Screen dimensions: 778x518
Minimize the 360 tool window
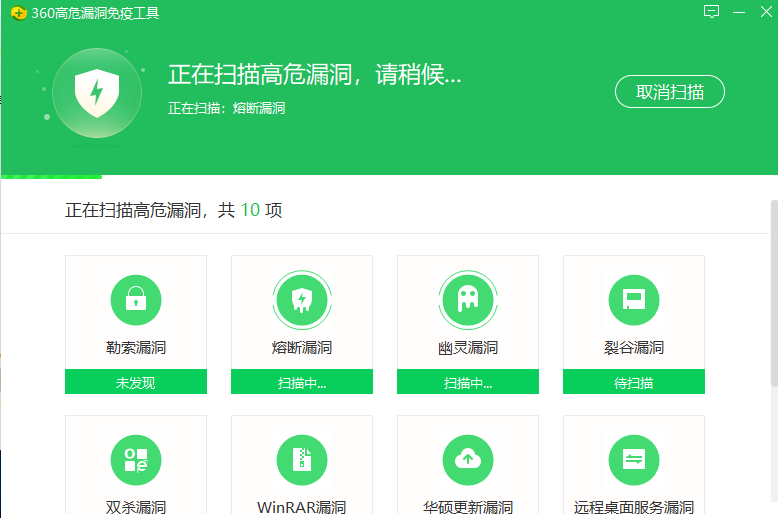click(x=739, y=12)
